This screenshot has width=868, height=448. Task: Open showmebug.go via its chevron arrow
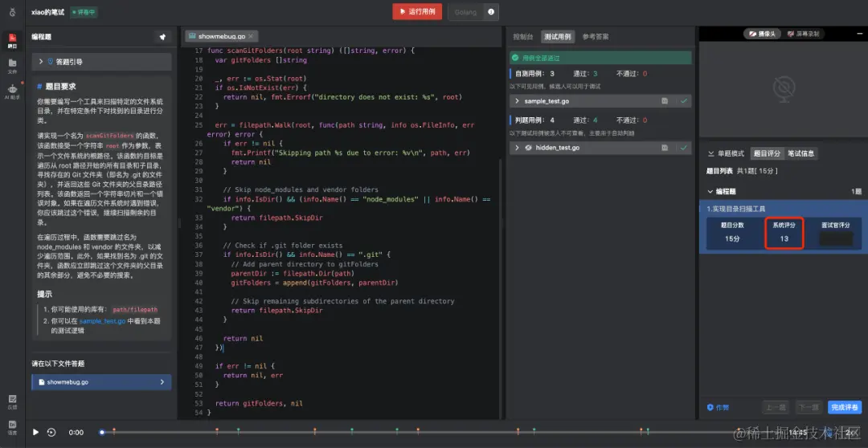pos(162,382)
